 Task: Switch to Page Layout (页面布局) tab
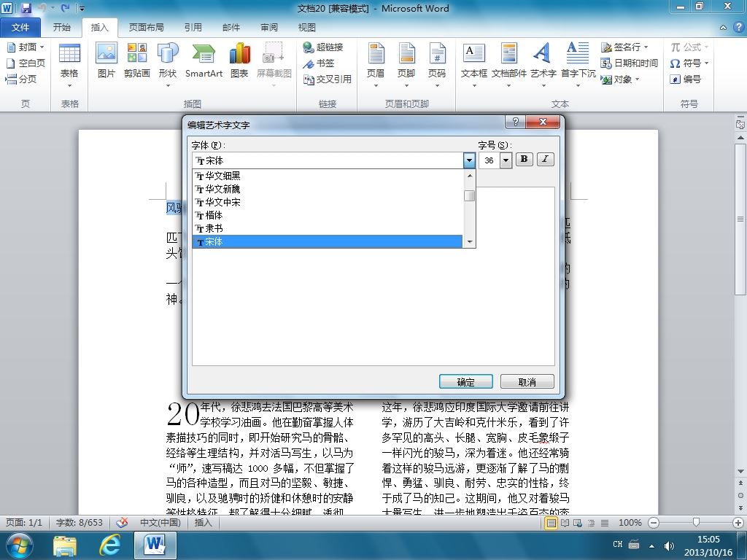[146, 27]
